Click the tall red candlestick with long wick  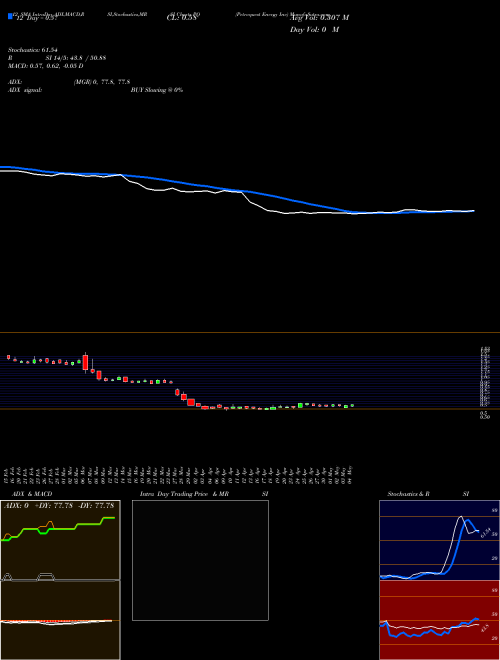click(85, 362)
